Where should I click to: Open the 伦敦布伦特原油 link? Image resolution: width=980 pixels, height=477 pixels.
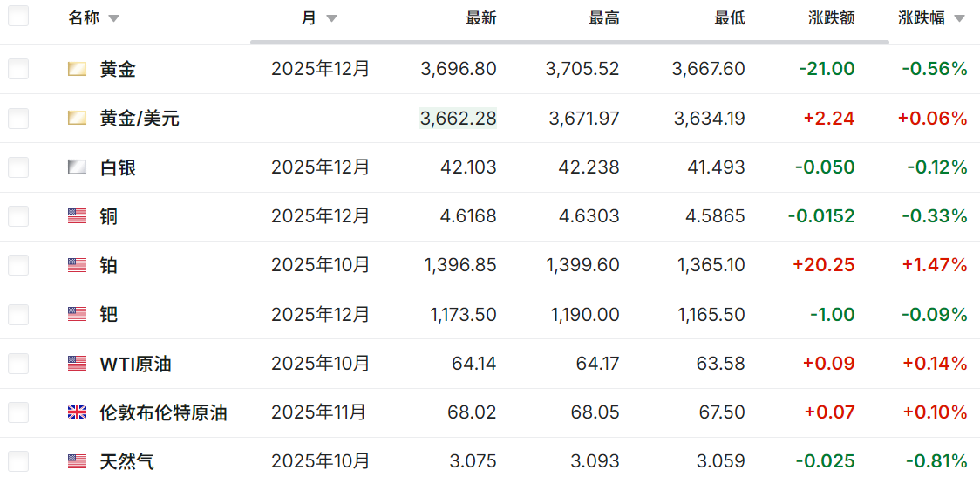click(163, 412)
